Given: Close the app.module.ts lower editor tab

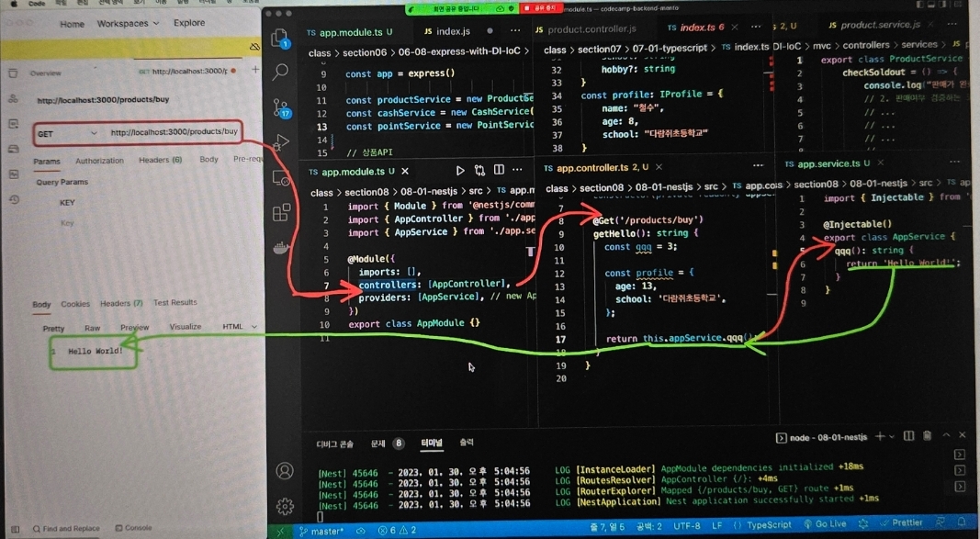Looking at the screenshot, I should click(x=405, y=171).
